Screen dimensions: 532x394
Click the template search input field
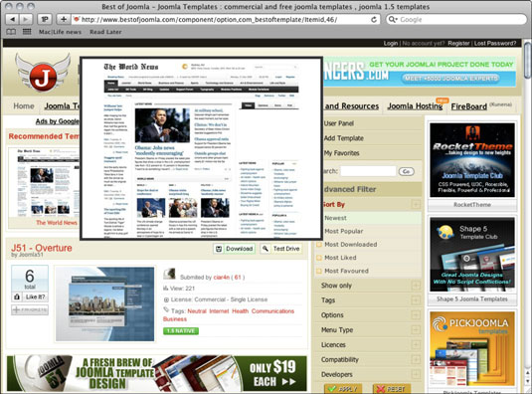[x=368, y=171]
